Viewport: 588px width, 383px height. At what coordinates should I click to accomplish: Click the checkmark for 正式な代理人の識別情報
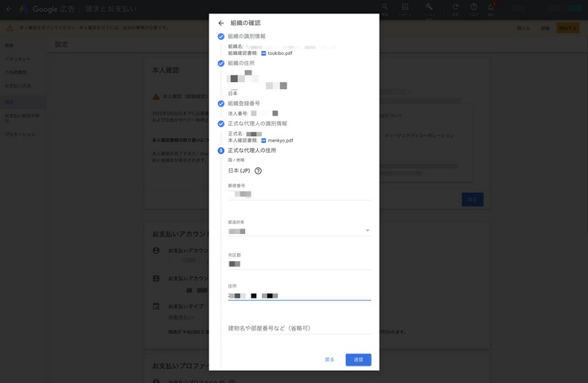(x=221, y=124)
